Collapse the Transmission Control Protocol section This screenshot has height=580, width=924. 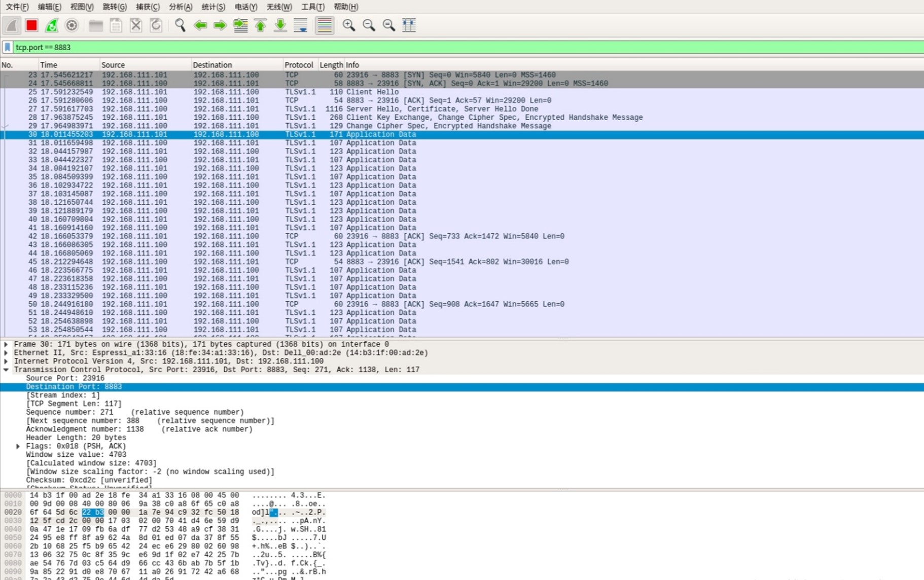tap(6, 370)
